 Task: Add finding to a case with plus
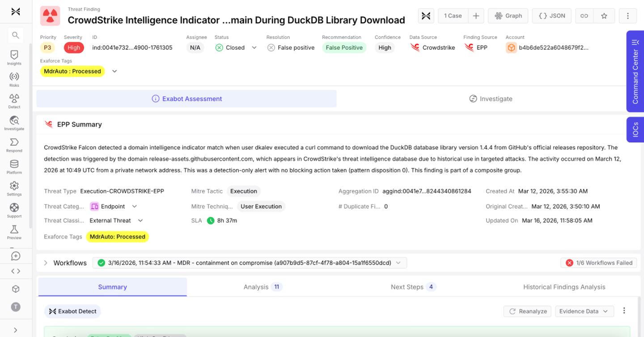(x=476, y=16)
